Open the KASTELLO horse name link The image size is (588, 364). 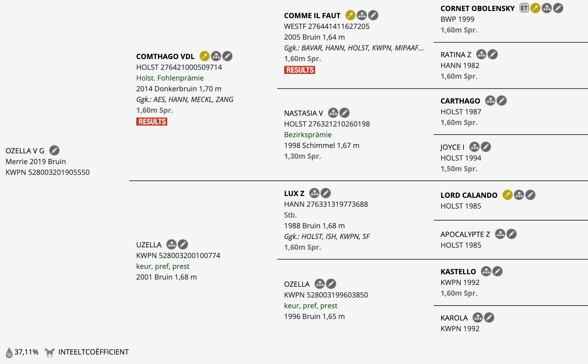[458, 272]
